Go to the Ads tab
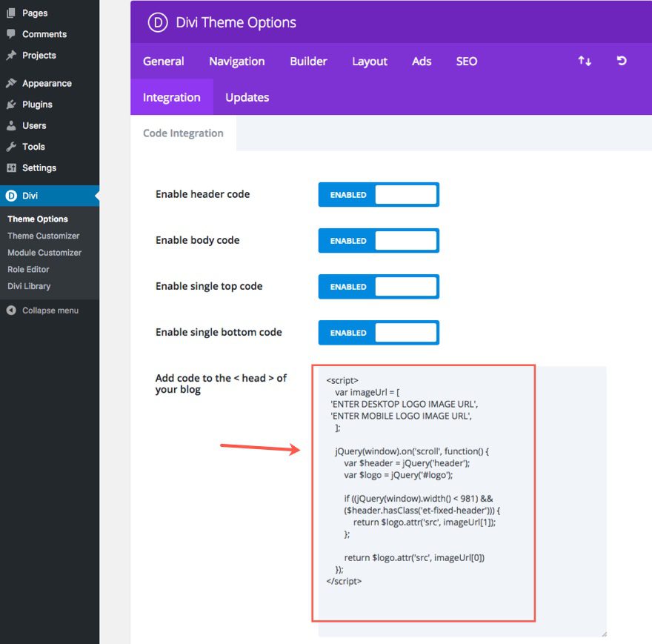This screenshot has width=652, height=644. (422, 62)
